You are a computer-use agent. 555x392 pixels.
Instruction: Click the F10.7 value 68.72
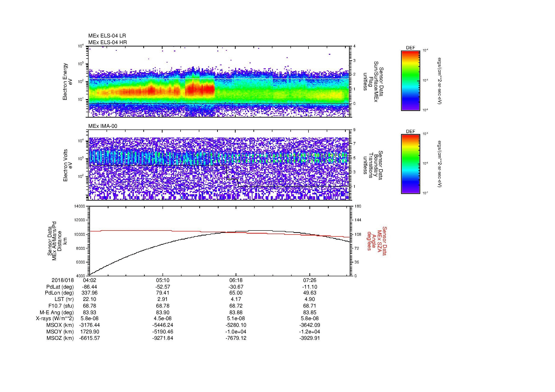coord(236,306)
